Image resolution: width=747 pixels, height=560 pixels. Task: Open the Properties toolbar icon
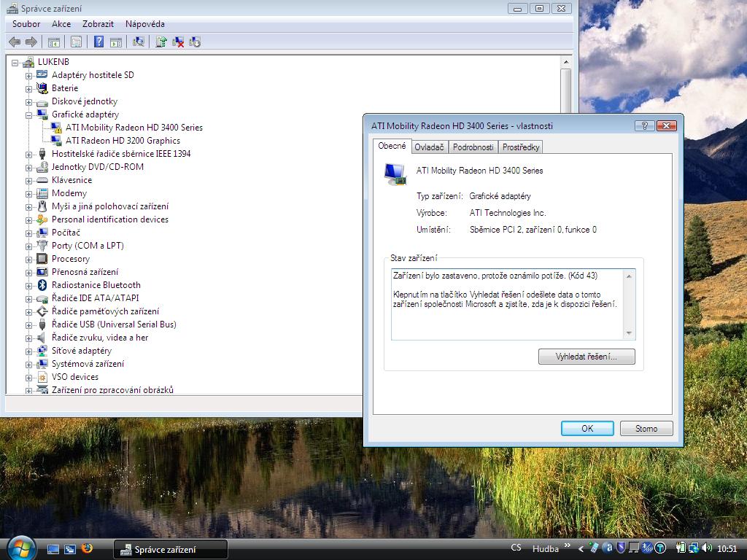click(x=76, y=42)
